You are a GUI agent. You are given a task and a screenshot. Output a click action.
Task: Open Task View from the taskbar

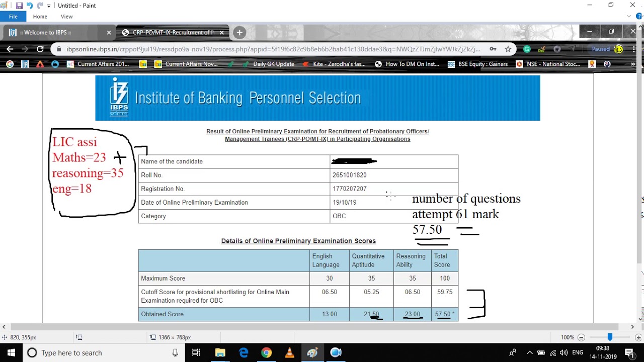(196, 353)
